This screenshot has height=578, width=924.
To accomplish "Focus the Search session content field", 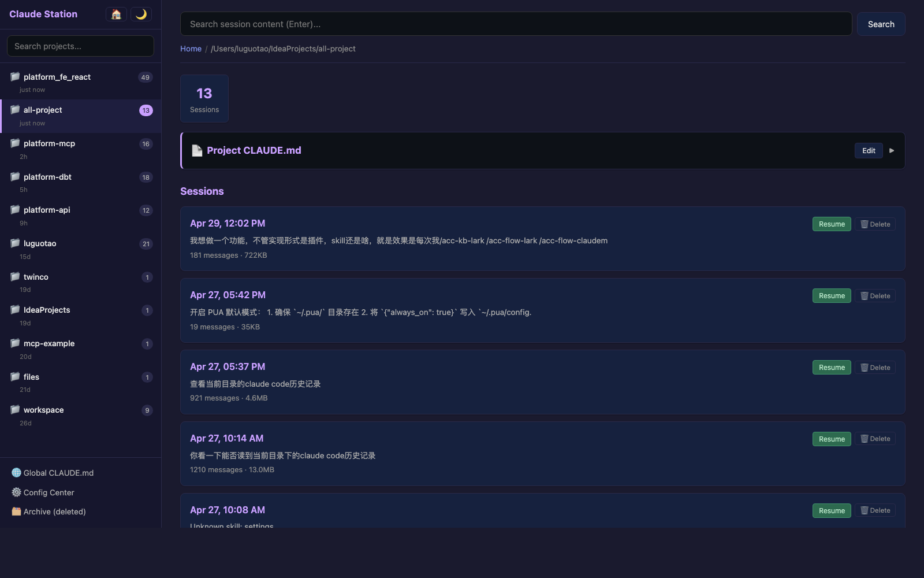I will (x=516, y=24).
